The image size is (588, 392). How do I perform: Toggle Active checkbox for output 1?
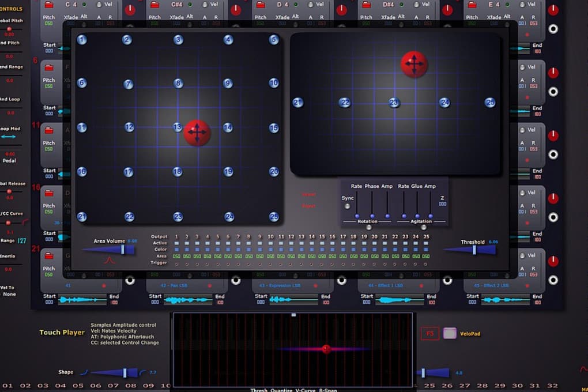coord(176,243)
